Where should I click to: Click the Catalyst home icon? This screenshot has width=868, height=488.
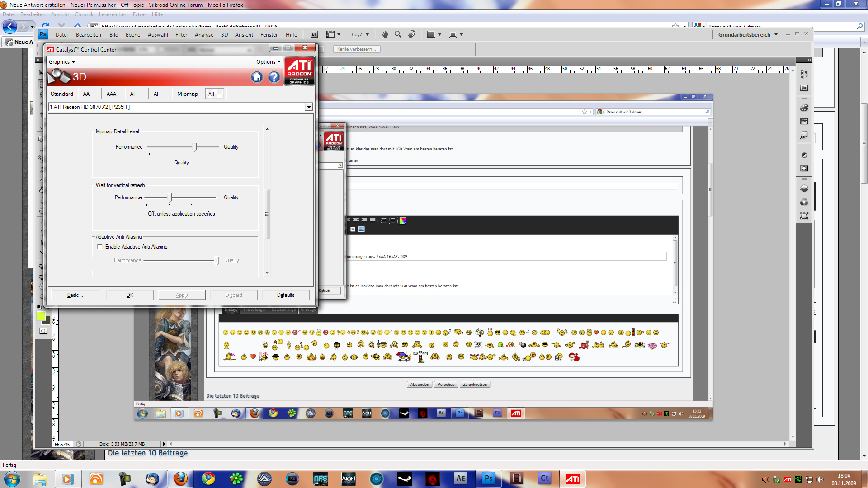coord(257,77)
